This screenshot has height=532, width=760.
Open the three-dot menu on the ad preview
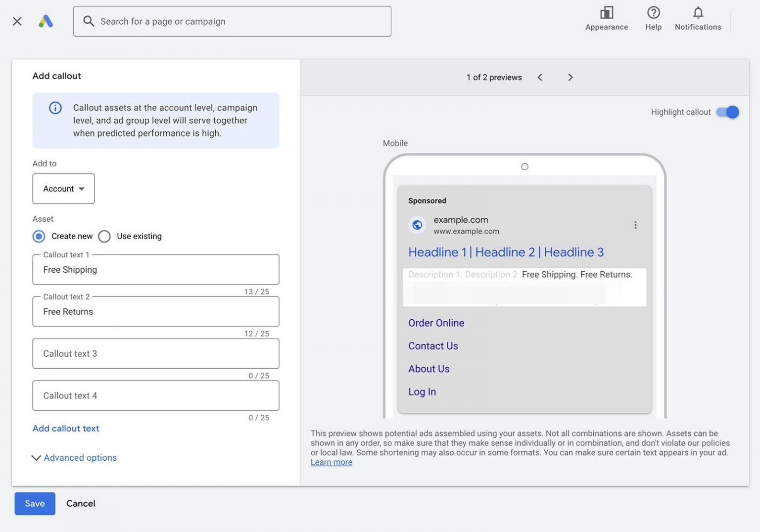pos(636,225)
